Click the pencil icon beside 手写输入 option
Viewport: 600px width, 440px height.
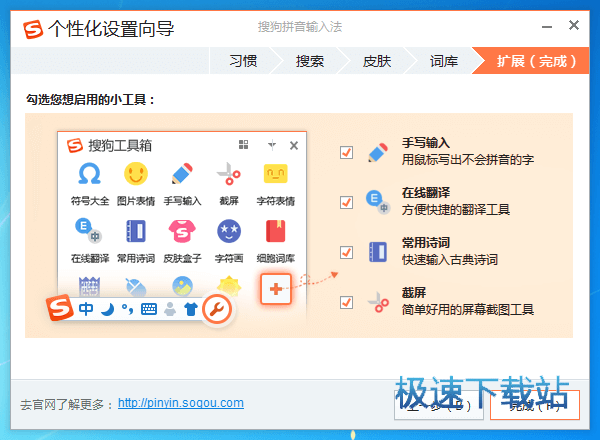tap(378, 153)
